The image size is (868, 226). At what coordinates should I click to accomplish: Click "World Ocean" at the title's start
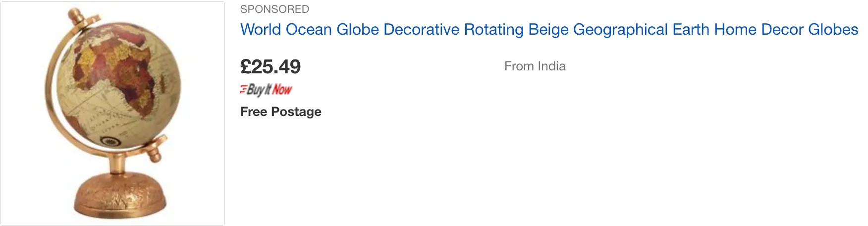pos(286,30)
